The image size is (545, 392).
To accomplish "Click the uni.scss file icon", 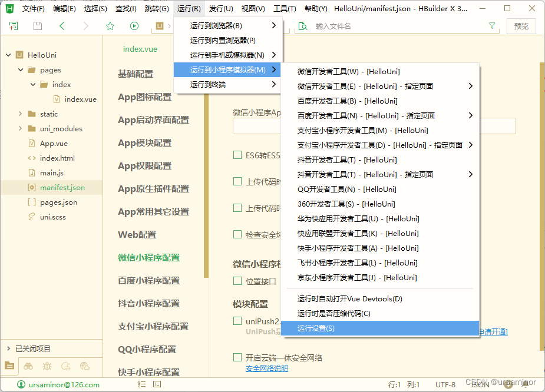I will point(32,217).
